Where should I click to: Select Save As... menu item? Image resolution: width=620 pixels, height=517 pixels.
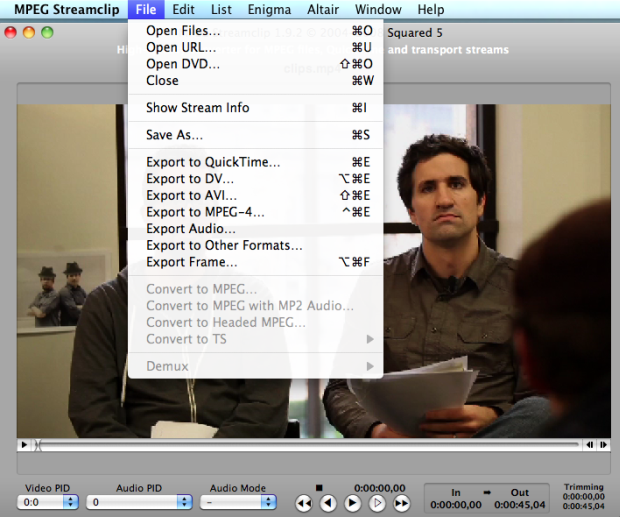click(x=255, y=135)
